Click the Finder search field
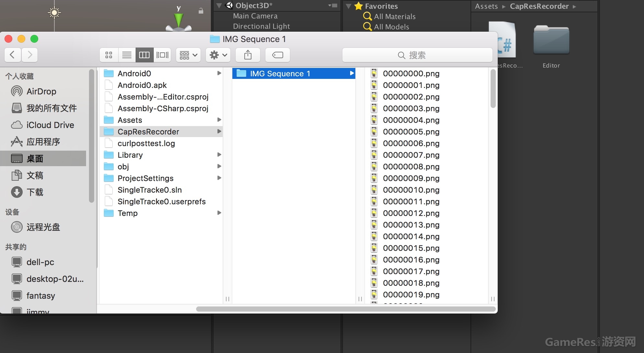This screenshot has width=644, height=353. [417, 55]
